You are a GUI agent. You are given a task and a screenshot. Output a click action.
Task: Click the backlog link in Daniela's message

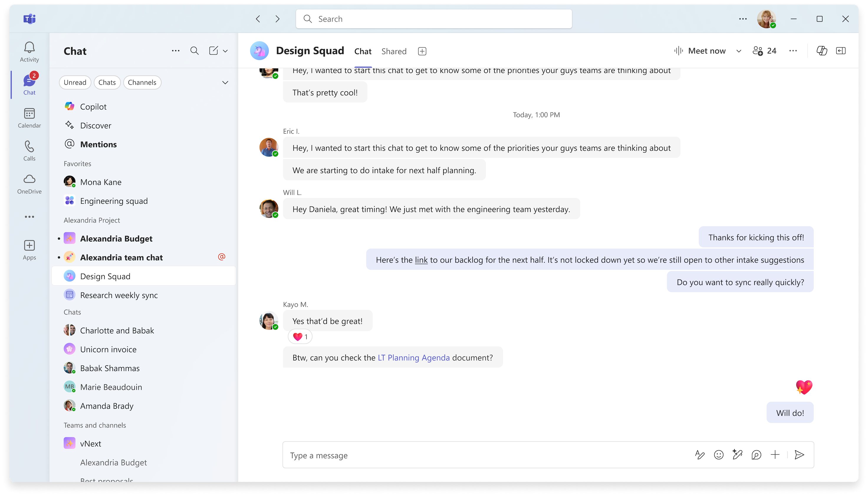click(421, 259)
